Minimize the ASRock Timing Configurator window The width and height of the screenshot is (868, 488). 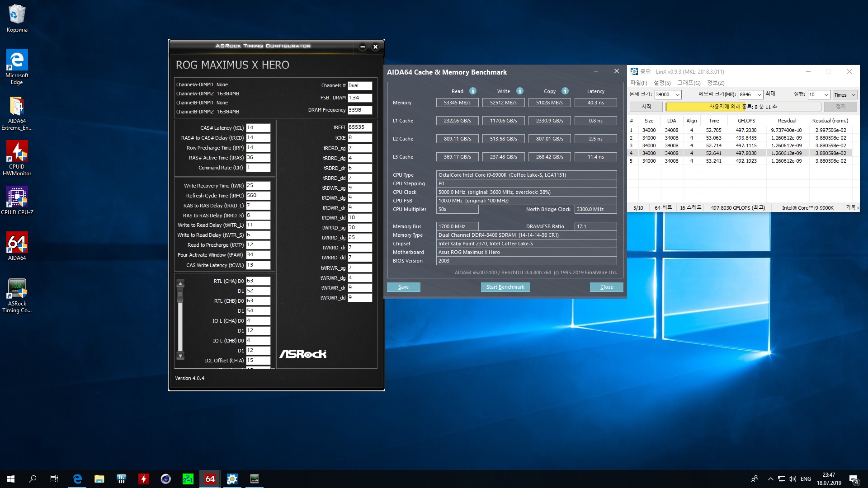click(363, 47)
